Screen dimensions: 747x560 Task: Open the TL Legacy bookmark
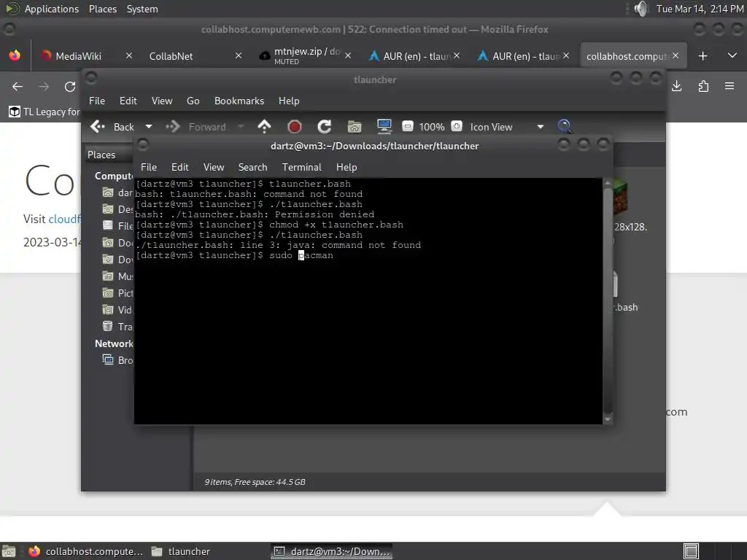(x=44, y=112)
